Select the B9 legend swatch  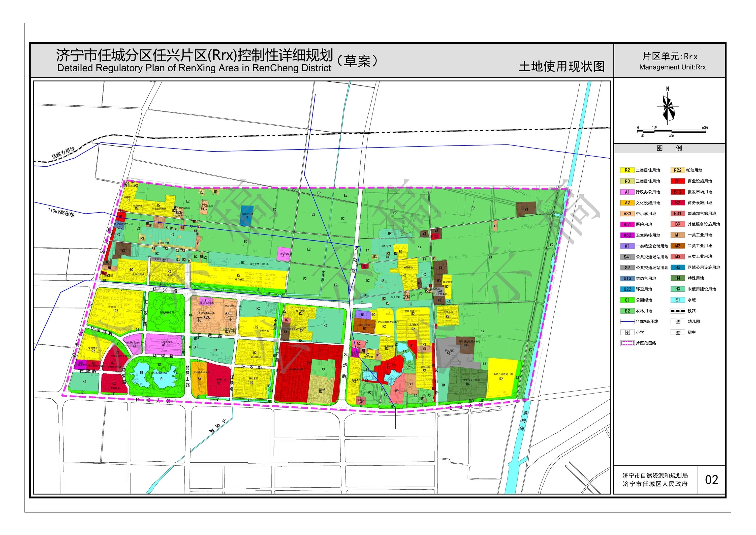point(678,224)
